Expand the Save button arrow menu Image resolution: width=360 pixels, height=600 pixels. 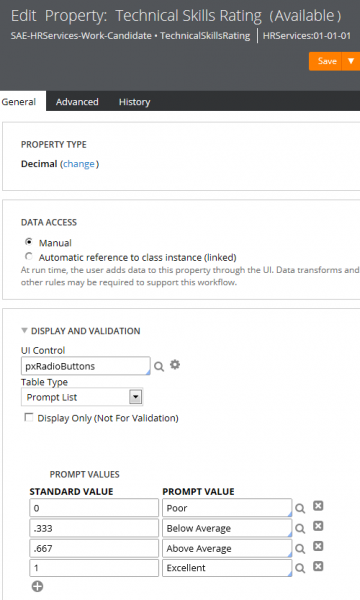click(351, 61)
